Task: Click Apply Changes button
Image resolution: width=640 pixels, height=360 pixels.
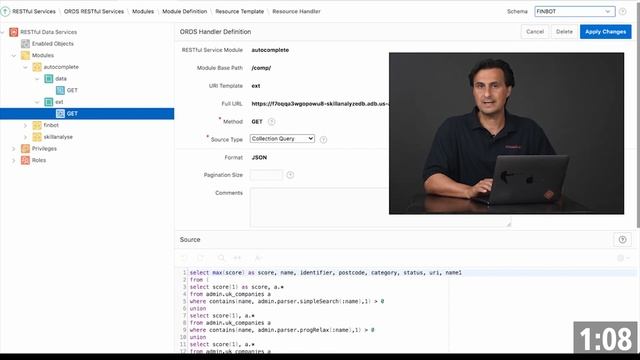Action: (605, 31)
